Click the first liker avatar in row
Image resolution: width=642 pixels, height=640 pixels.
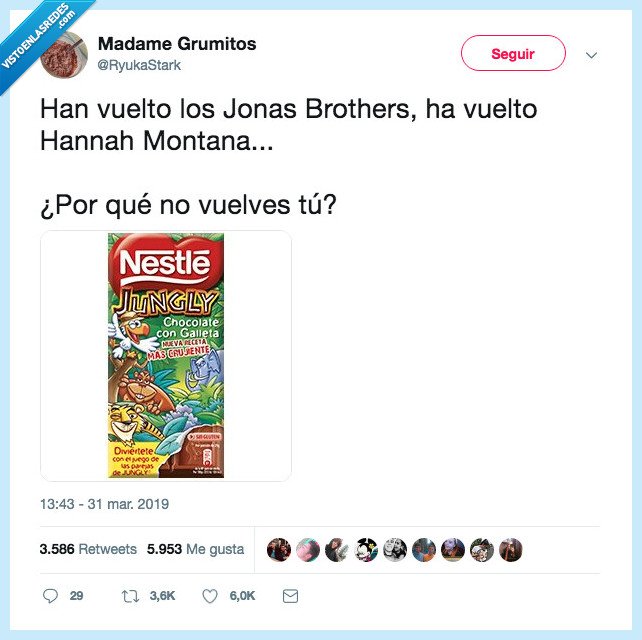(279, 550)
